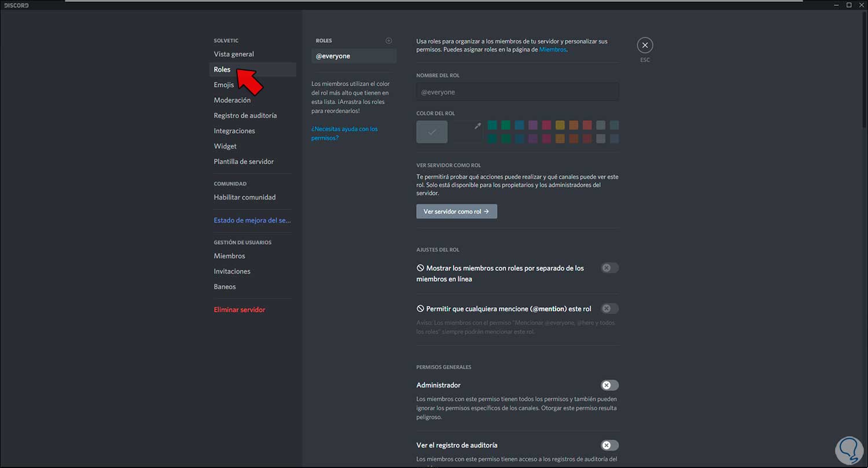Image resolution: width=868 pixels, height=468 pixels.
Task: Choose the yellow role color swatch, top row
Action: (560, 125)
